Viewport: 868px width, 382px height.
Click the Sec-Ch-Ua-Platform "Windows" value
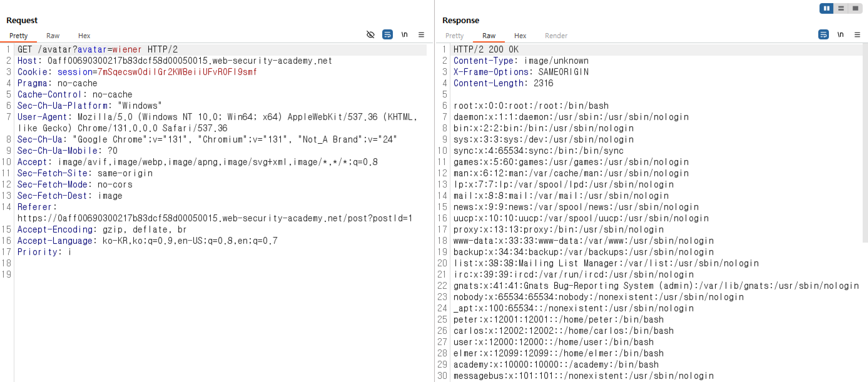coord(140,106)
